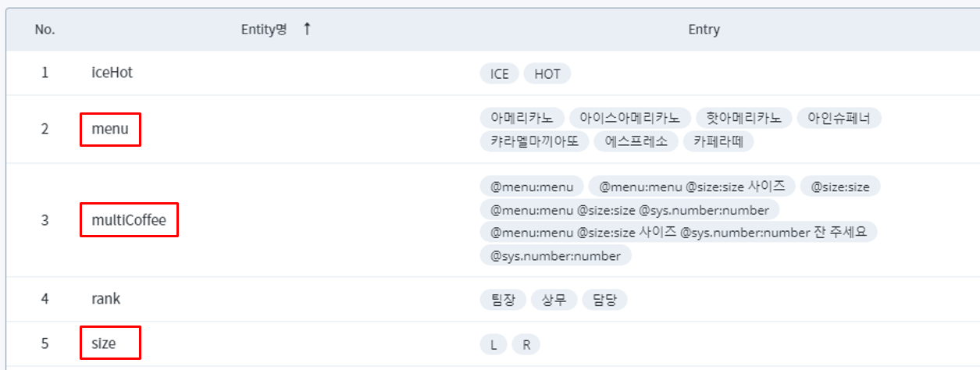Click the standalone @sys.number:number entry
The height and width of the screenshot is (370, 980).
coord(555,256)
